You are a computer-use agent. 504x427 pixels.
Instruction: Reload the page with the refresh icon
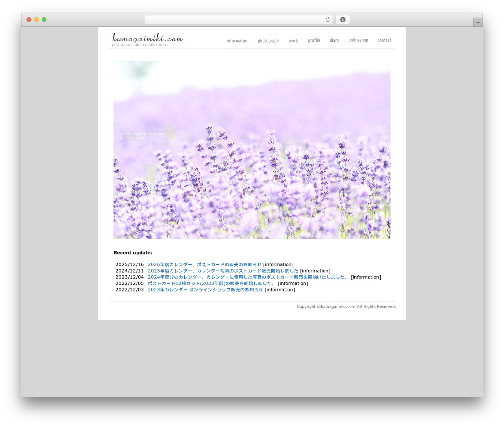point(328,20)
